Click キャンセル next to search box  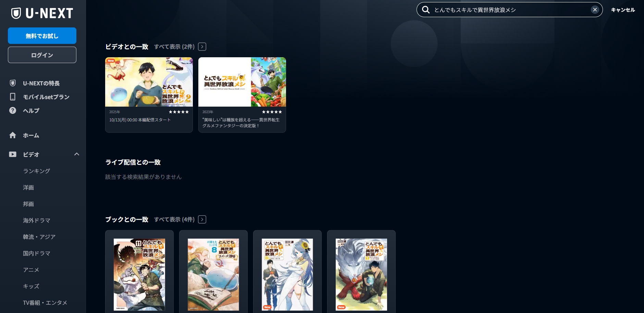coord(623,10)
